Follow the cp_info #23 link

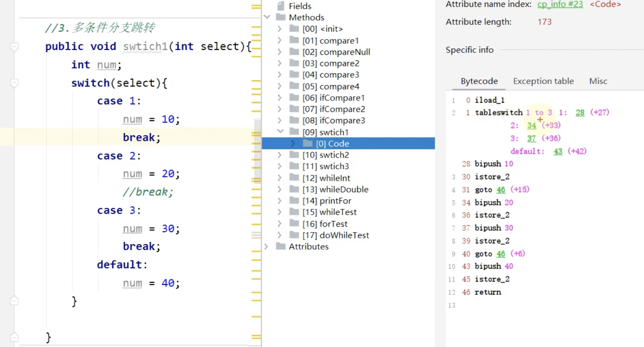(560, 4)
